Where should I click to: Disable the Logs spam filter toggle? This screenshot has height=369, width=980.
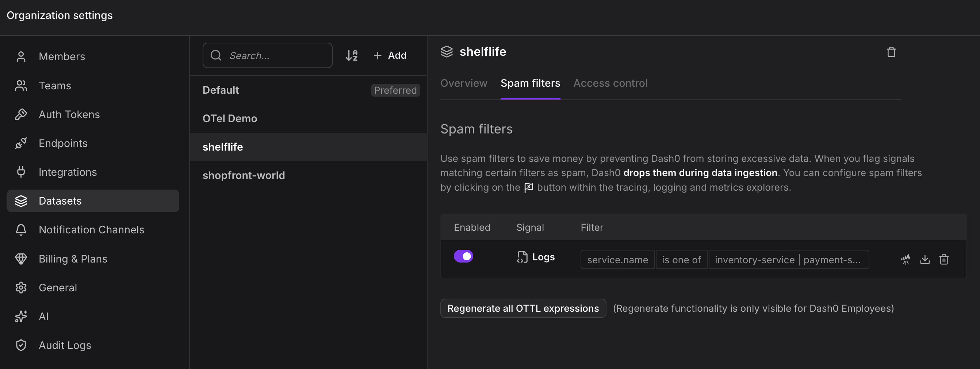(x=463, y=256)
